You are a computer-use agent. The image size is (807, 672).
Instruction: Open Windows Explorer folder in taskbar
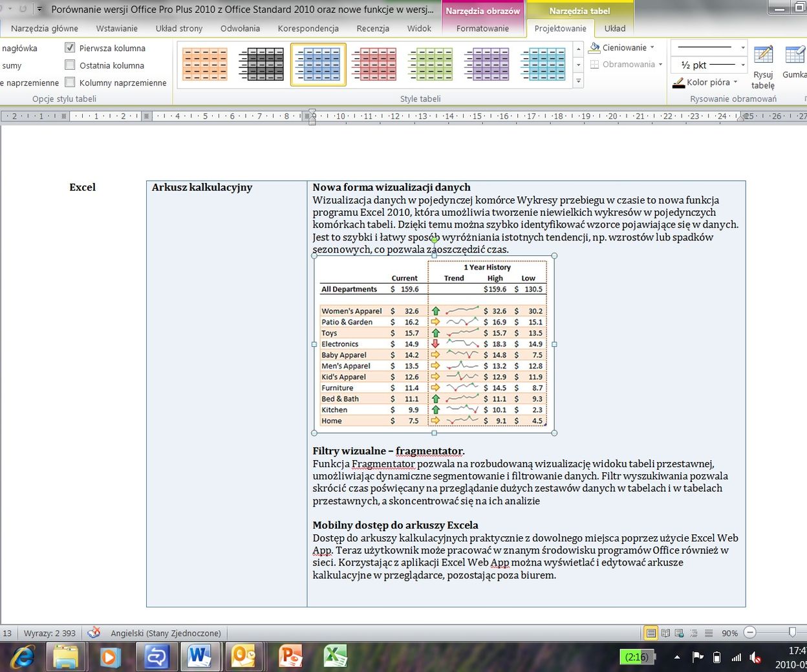pyautogui.click(x=66, y=657)
